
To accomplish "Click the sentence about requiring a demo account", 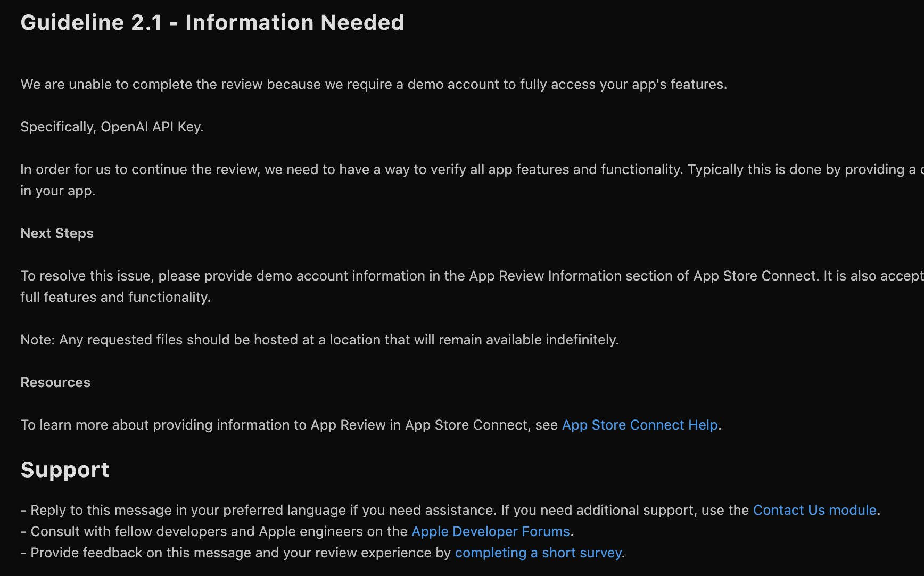I will [374, 84].
